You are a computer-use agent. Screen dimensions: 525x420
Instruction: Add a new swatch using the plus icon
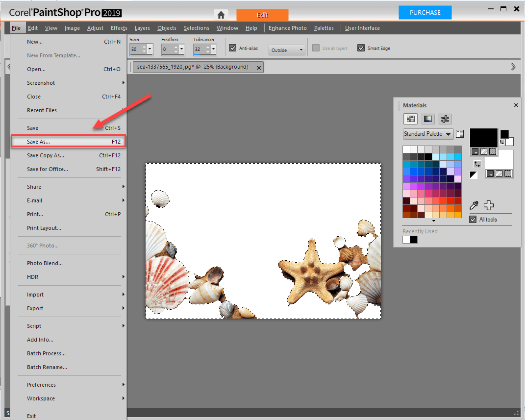tap(488, 205)
